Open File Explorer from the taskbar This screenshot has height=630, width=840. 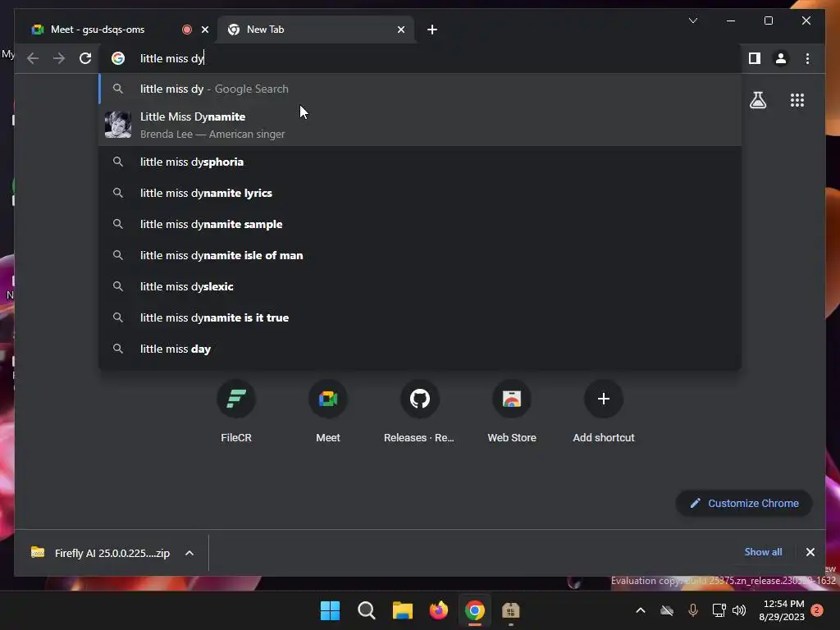(402, 610)
